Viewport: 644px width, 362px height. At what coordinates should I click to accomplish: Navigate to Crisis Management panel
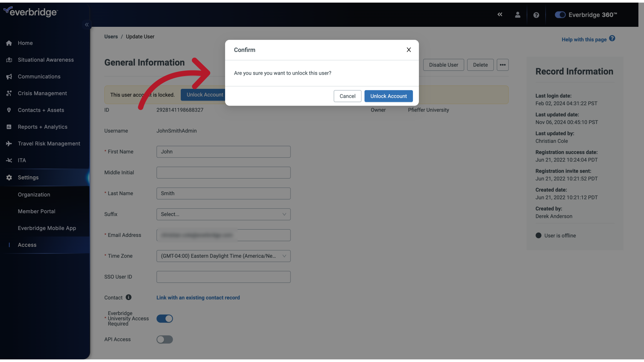click(42, 93)
